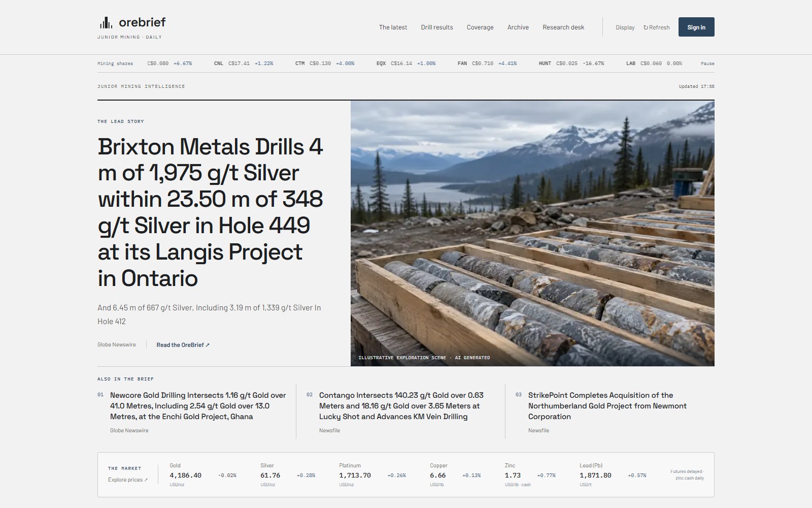Click the Silver price 61.76
Screen dimensions: 812x508
tap(270, 475)
